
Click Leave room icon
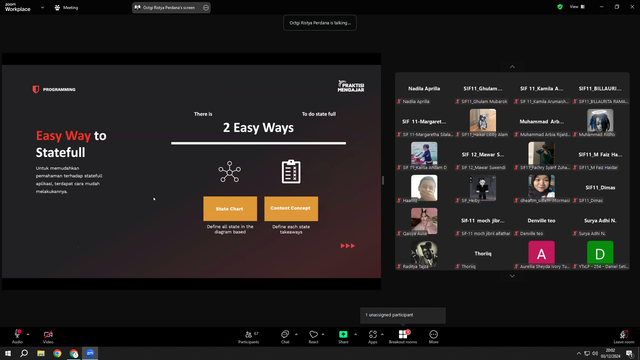(x=624, y=337)
